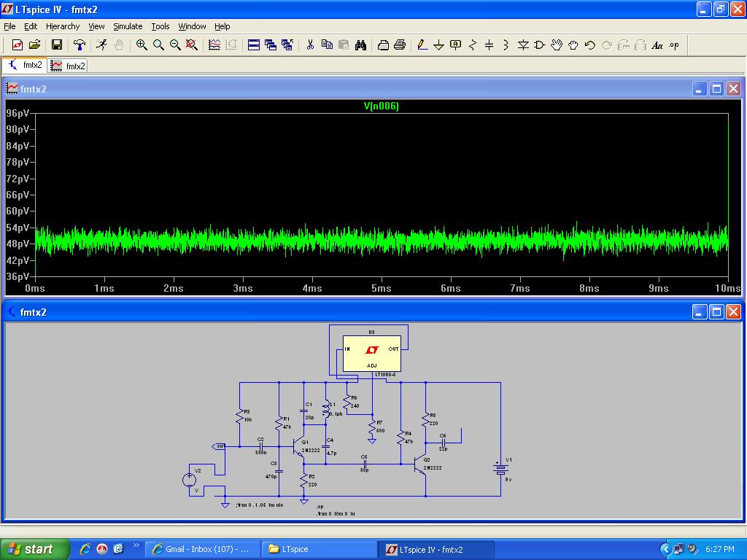Click the 6:27 PM clock
Screen dimensions: 747x560
pos(720,549)
